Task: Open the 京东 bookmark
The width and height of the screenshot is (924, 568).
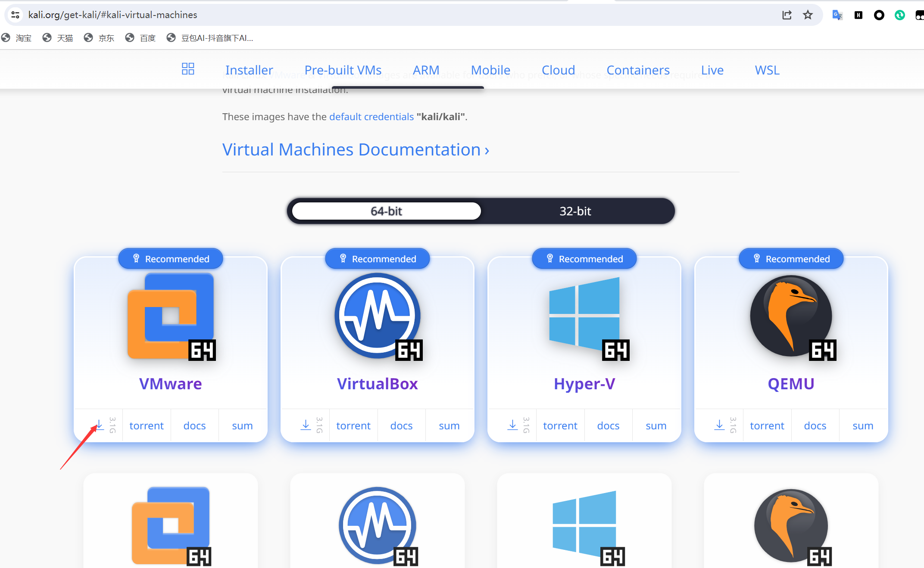Action: [99, 38]
